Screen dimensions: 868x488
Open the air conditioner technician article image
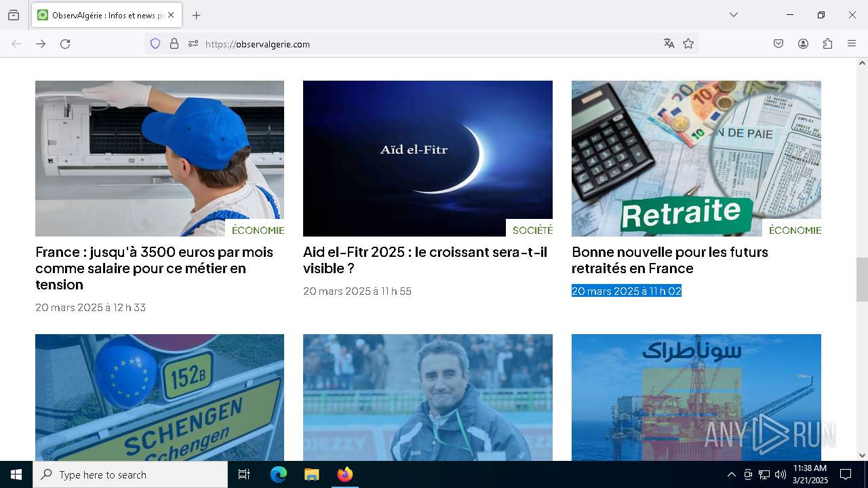pyautogui.click(x=159, y=159)
